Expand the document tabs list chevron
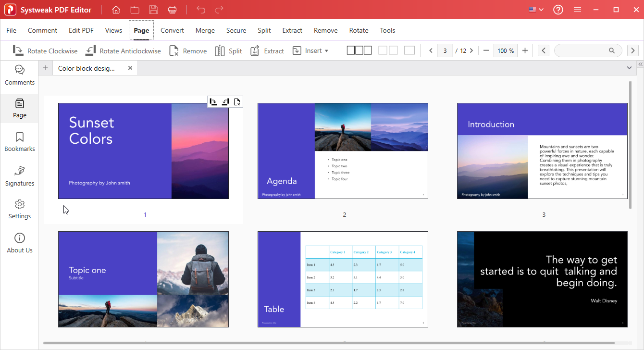Image resolution: width=644 pixels, height=350 pixels. click(629, 68)
